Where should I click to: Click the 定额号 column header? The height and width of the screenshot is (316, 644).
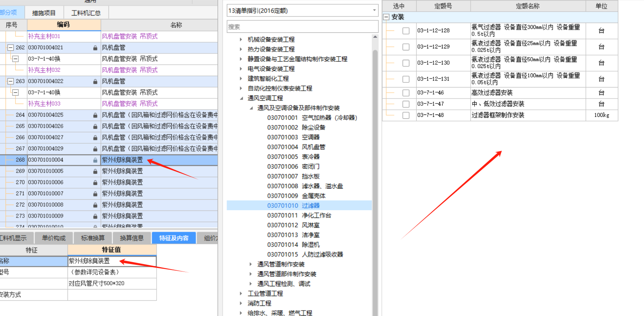[x=443, y=6]
